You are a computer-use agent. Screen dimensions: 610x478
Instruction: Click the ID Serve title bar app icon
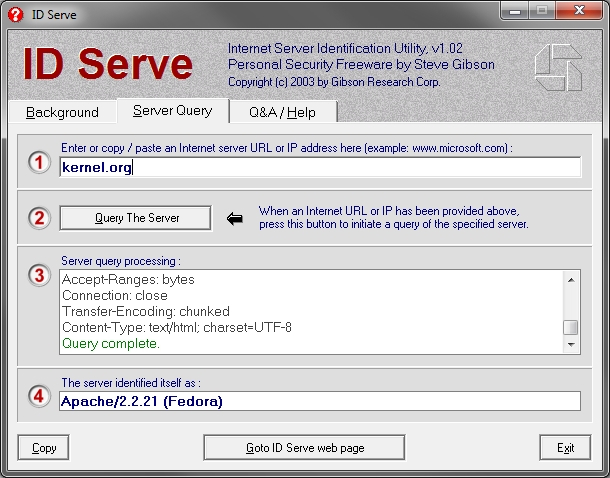[x=16, y=14]
